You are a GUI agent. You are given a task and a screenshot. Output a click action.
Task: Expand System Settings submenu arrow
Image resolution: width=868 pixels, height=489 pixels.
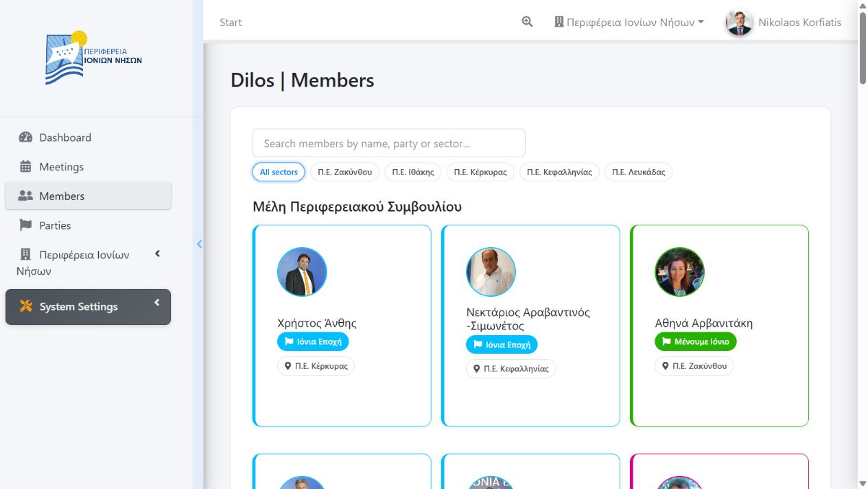coord(157,302)
